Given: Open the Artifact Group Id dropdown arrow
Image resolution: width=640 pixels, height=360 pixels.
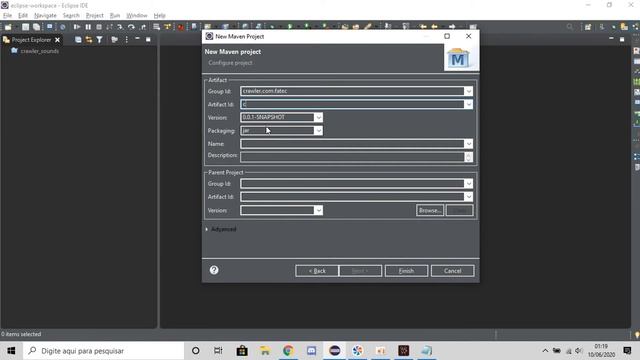Looking at the screenshot, I should click(x=469, y=91).
